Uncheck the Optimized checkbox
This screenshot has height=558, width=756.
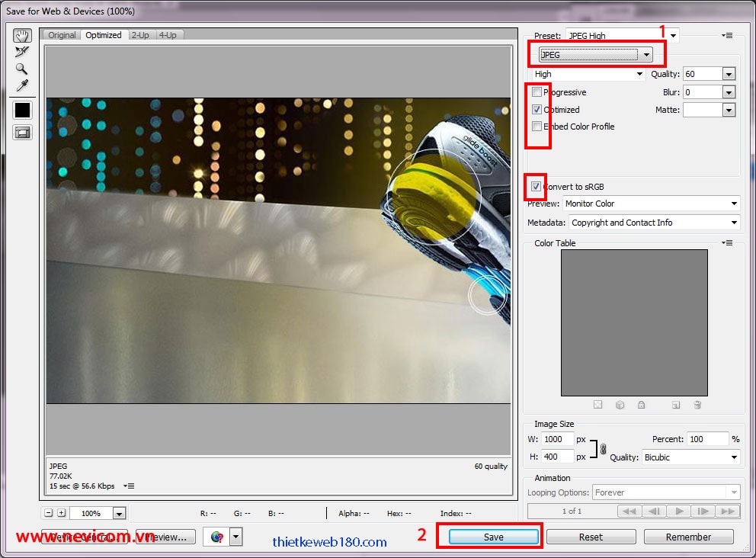[537, 110]
